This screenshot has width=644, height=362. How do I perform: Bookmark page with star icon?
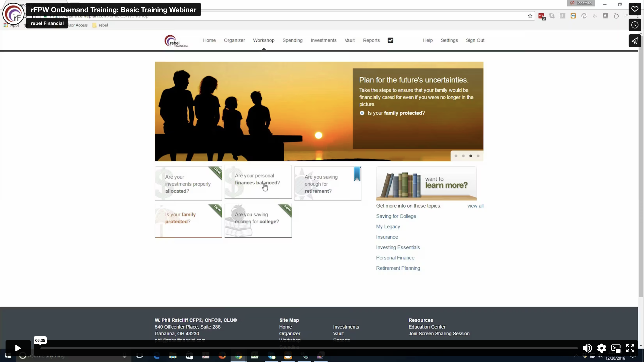[530, 16]
